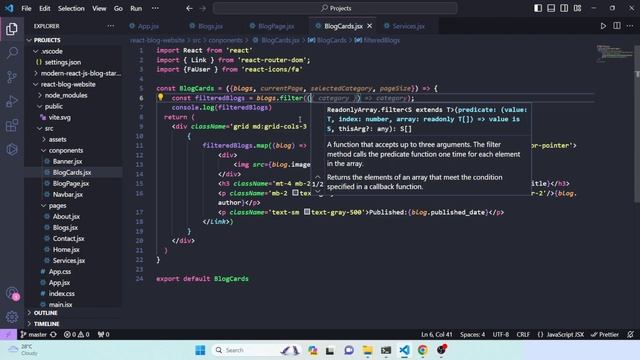Click Spaces: 4 indentation setting

pyautogui.click(x=473, y=335)
